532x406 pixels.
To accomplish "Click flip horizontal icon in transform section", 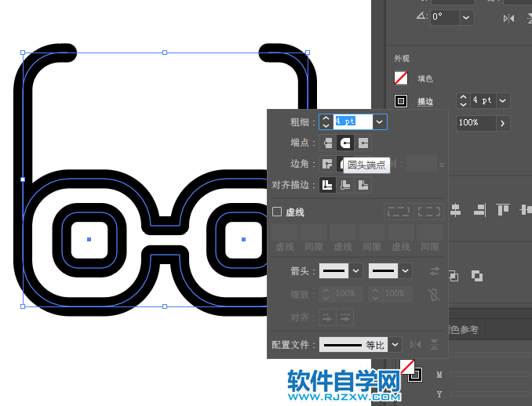I will coord(508,18).
